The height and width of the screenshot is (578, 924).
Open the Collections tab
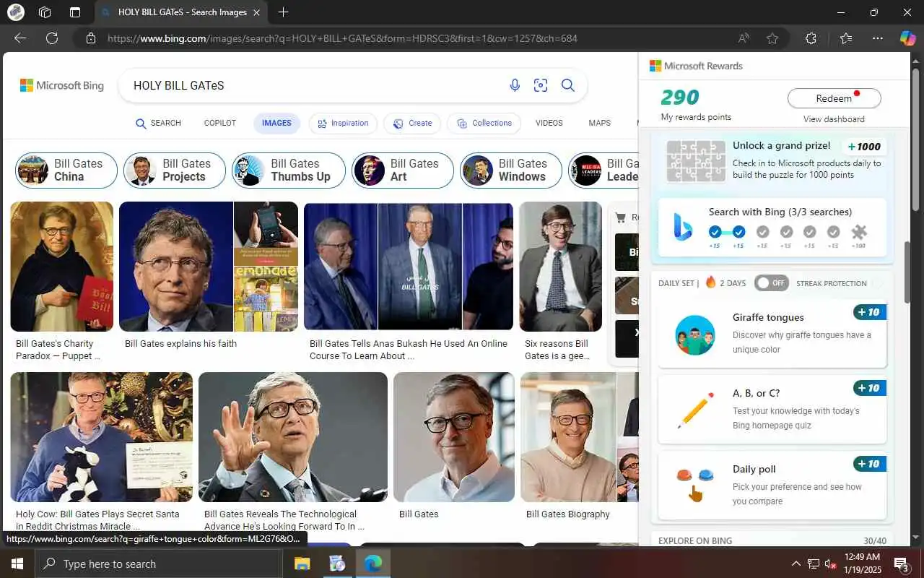tap(484, 123)
